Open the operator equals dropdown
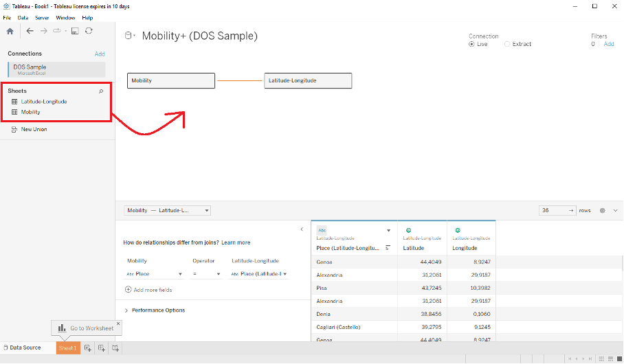 205,274
